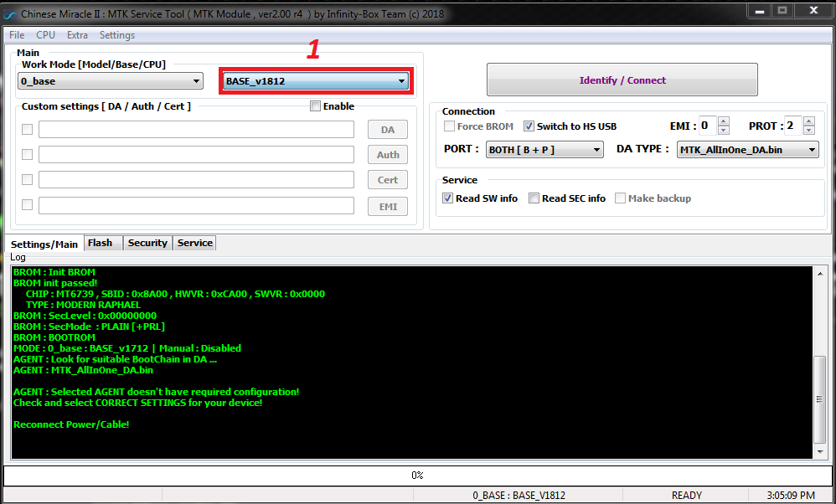This screenshot has width=836, height=504.
Task: Switch to the Flash tab
Action: click(103, 243)
